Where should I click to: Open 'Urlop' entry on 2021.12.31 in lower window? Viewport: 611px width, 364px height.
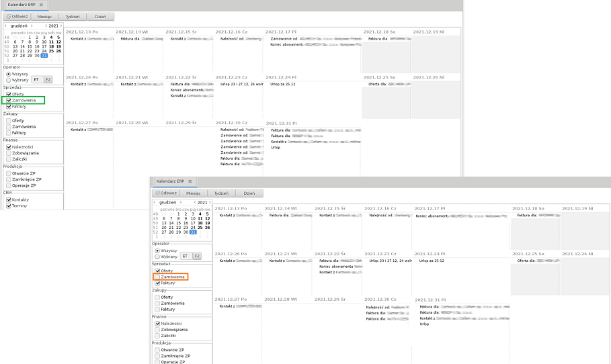click(x=424, y=324)
